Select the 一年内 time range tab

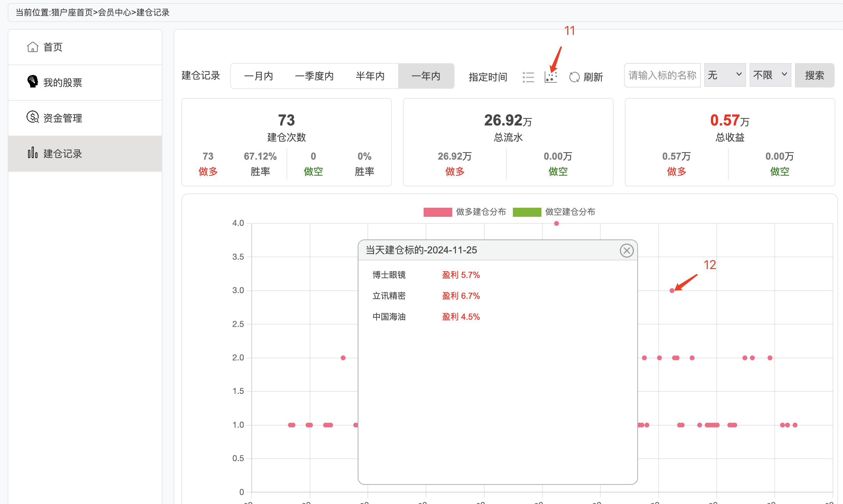coord(426,76)
